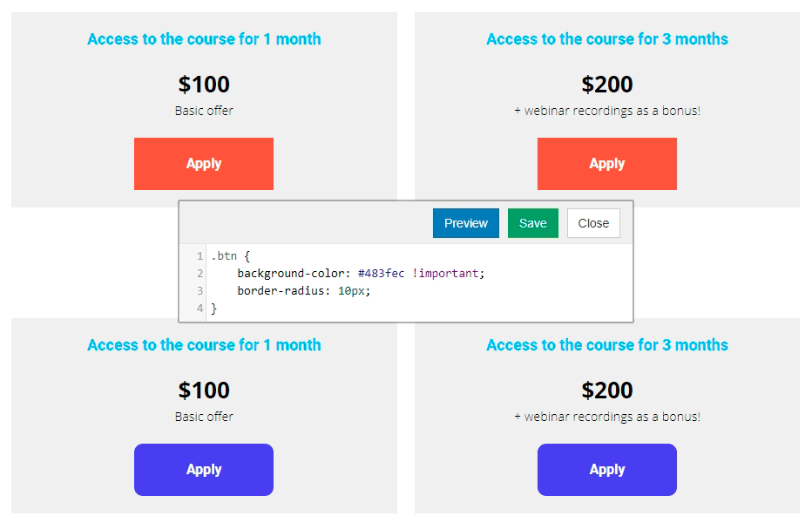812x523 pixels.
Task: Click the .btn selector on line 1
Action: (224, 256)
